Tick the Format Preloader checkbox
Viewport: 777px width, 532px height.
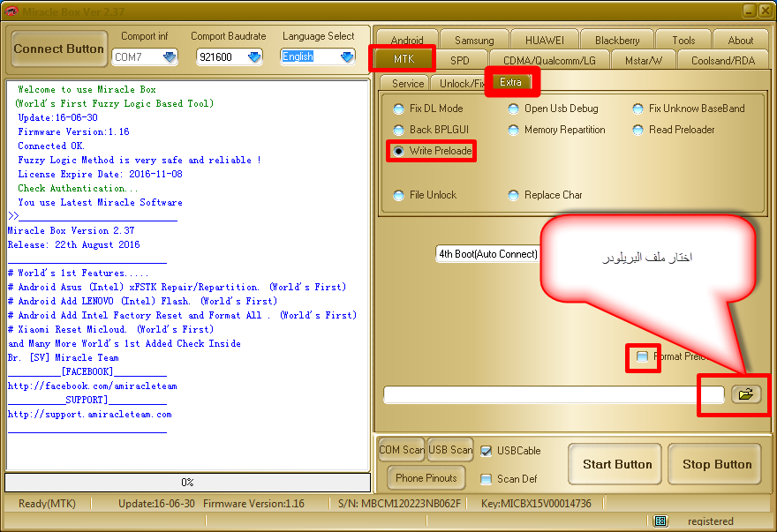point(642,356)
